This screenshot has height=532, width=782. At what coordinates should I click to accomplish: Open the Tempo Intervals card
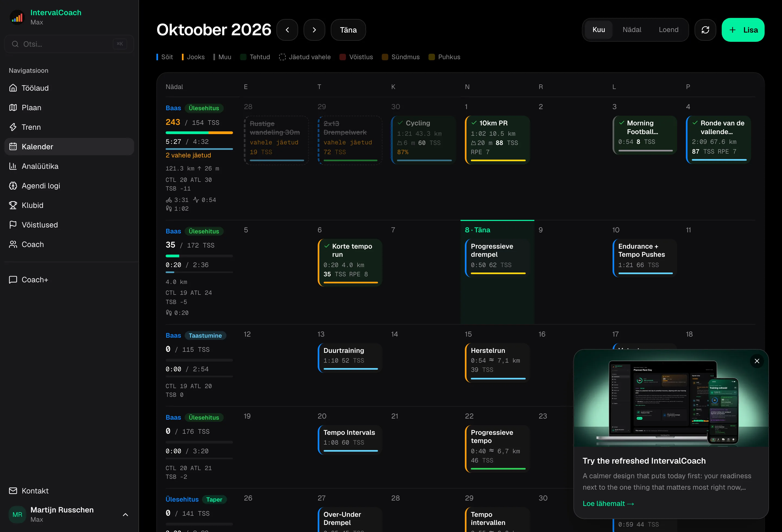[350, 440]
